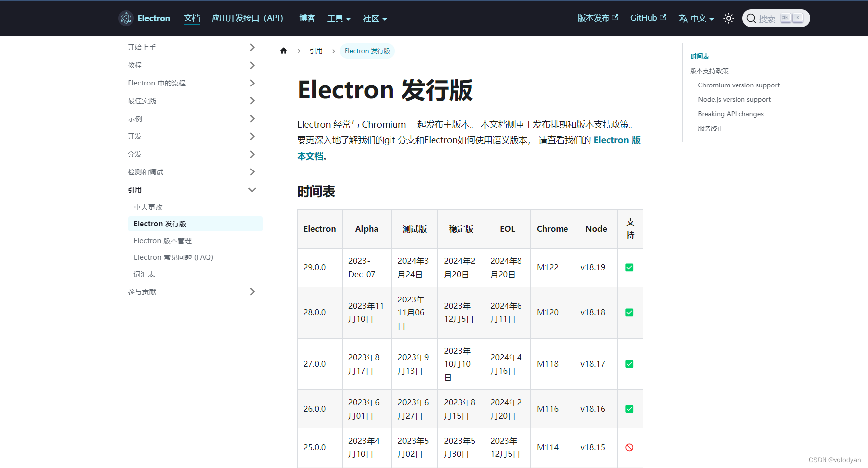This screenshot has width=868, height=468.
Task: Open 应用开发接口 (API) nav item
Action: click(x=247, y=18)
